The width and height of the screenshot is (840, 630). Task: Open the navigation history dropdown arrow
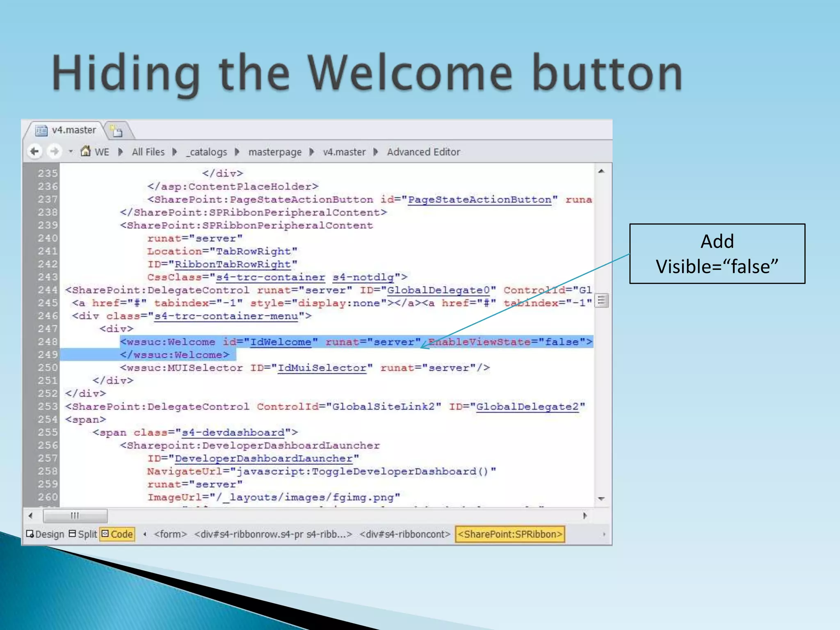pyautogui.click(x=71, y=152)
